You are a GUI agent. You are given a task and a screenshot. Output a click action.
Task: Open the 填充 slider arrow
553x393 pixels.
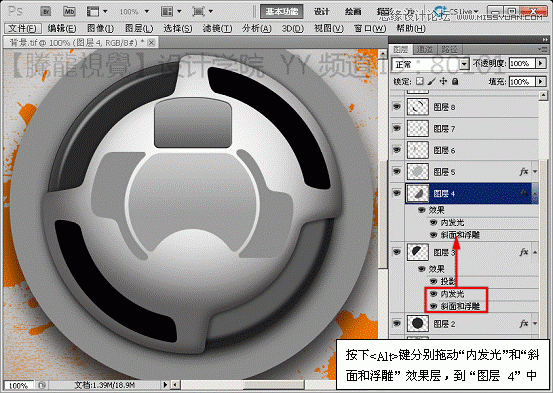[x=541, y=81]
